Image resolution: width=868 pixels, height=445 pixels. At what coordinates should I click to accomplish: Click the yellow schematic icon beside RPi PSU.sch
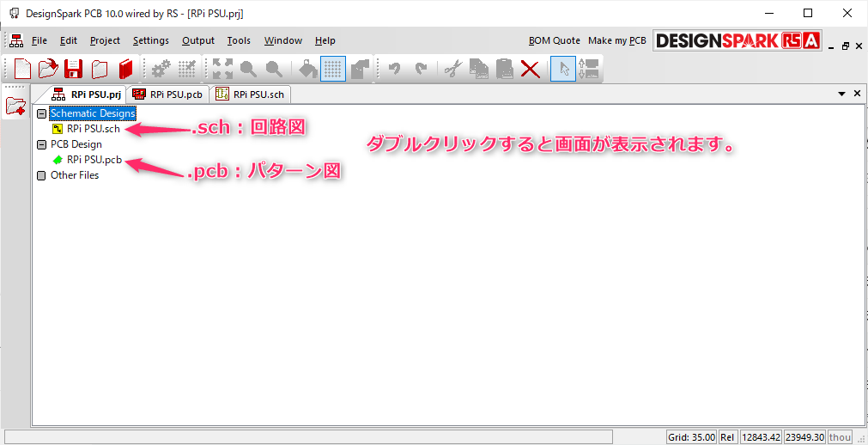pos(58,129)
